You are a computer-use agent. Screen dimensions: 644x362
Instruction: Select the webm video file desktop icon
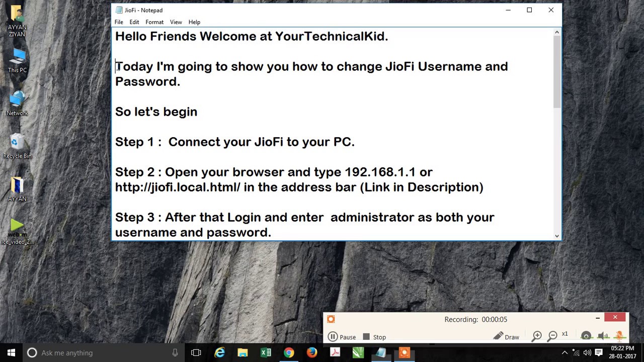coord(17,232)
